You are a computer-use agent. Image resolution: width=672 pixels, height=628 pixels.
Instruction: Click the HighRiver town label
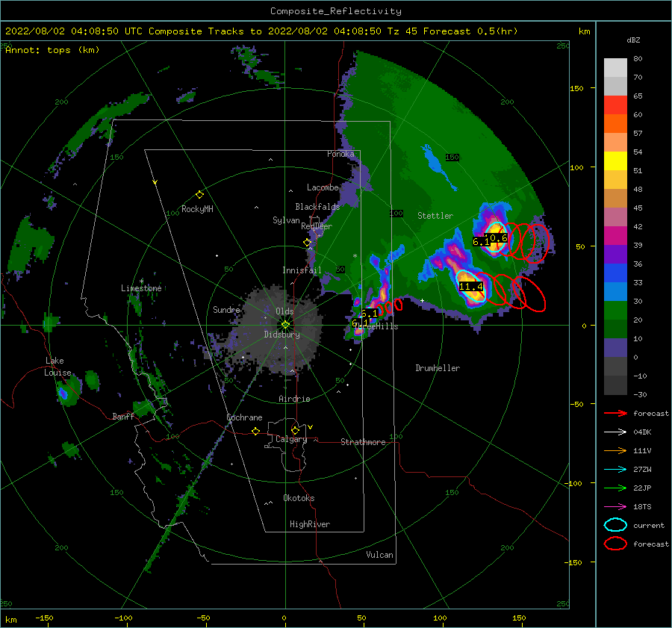click(x=310, y=524)
